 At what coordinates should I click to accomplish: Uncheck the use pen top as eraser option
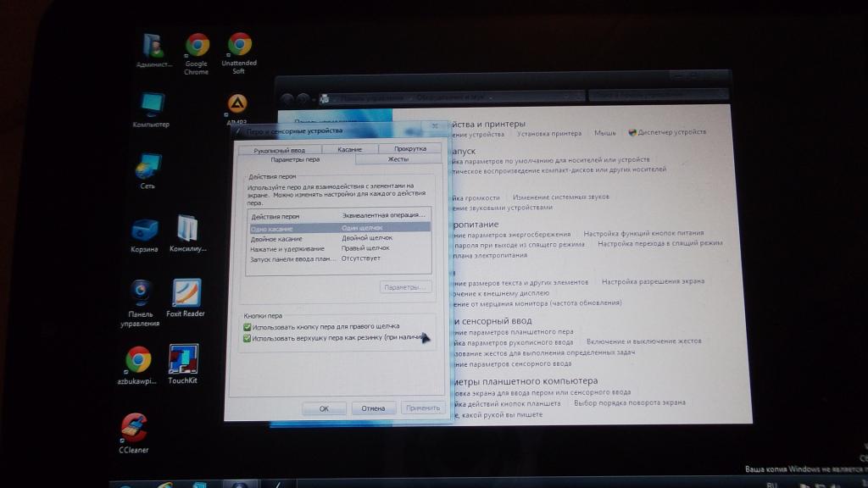[248, 338]
